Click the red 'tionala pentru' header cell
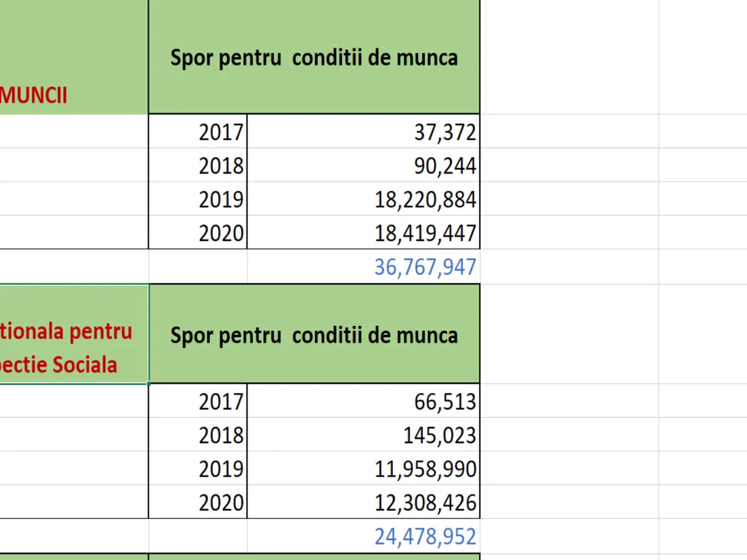Image resolution: width=747 pixels, height=560 pixels. tap(73, 334)
